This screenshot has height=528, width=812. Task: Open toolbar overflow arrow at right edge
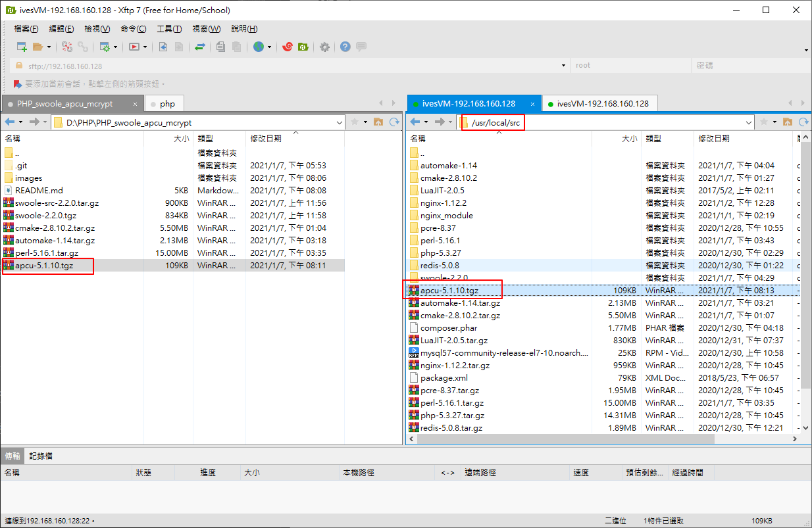806,51
